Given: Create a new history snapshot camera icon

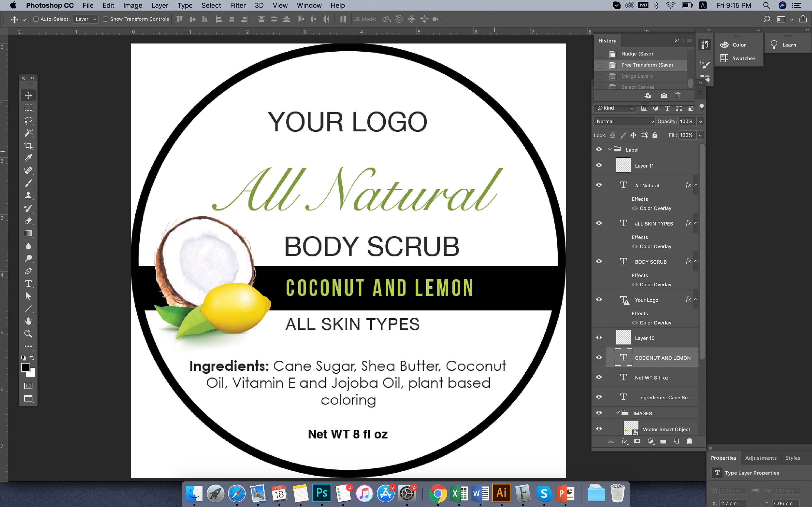Looking at the screenshot, I should click(664, 95).
